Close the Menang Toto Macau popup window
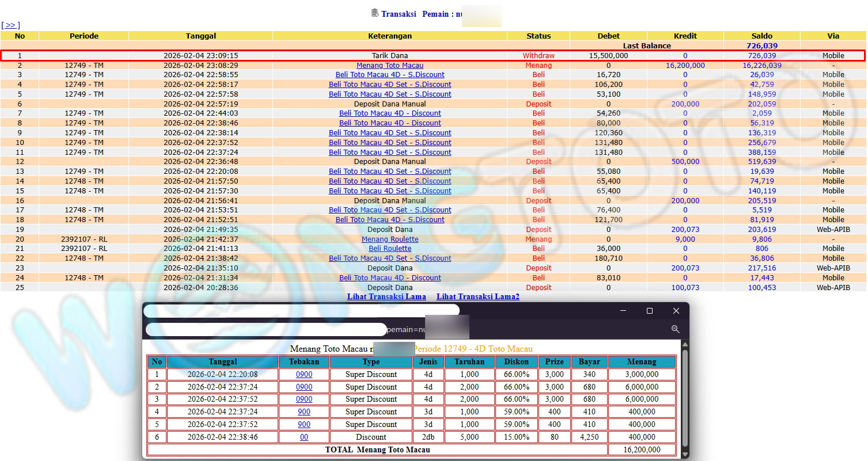 676,311
